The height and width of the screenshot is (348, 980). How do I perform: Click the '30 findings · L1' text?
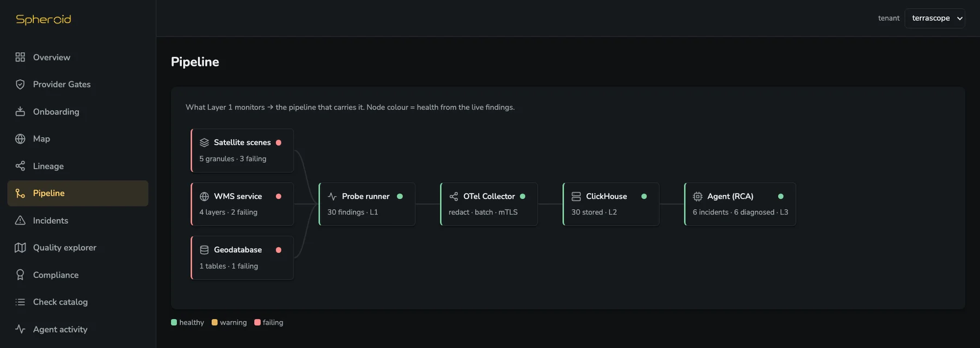pos(353,212)
